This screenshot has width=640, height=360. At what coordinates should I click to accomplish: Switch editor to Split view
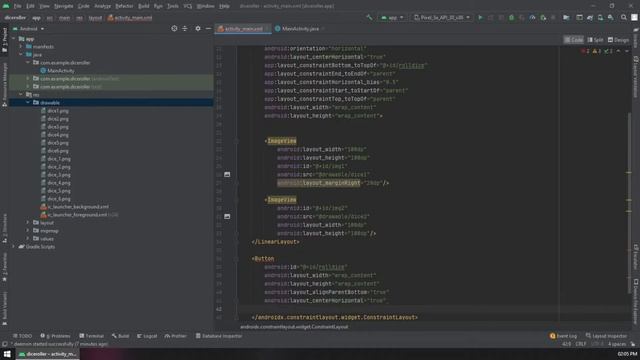click(x=595, y=40)
